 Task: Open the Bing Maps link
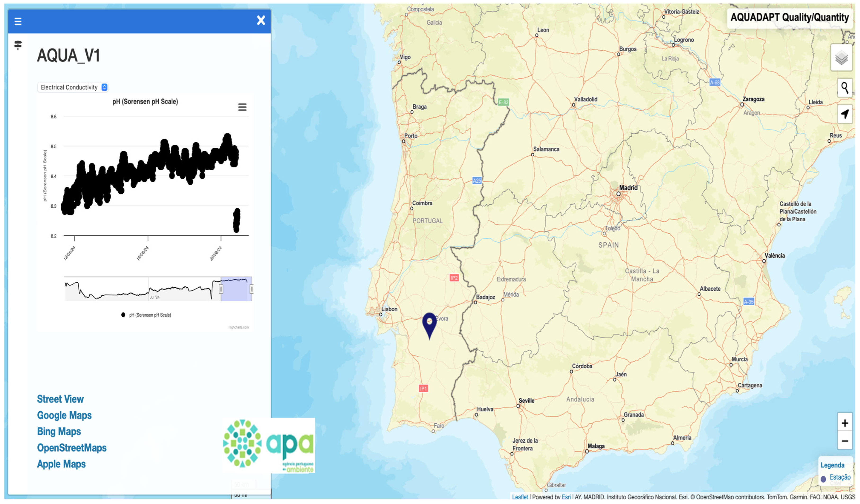pos(59,431)
